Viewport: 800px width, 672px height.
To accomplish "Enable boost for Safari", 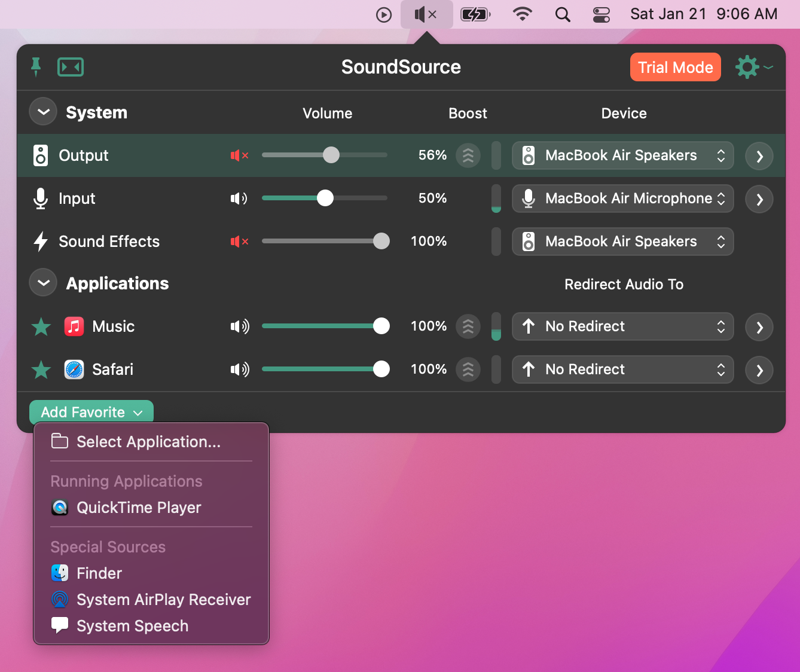I will (468, 369).
